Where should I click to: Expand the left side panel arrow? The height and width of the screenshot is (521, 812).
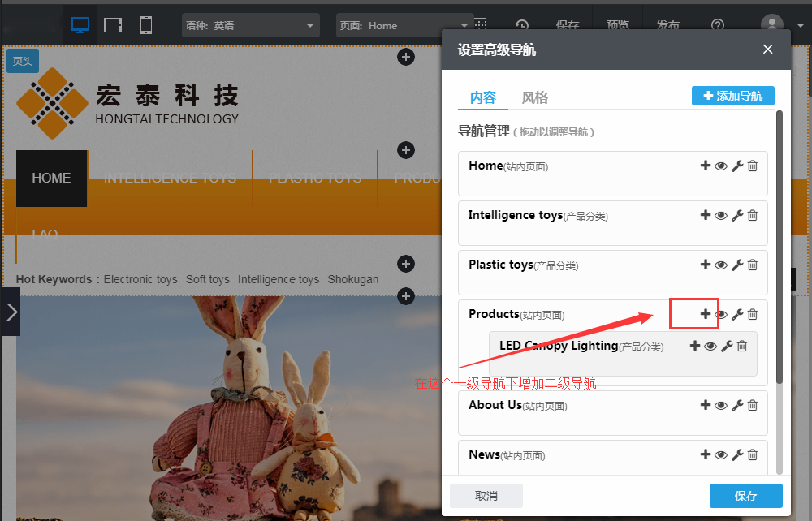[11, 312]
